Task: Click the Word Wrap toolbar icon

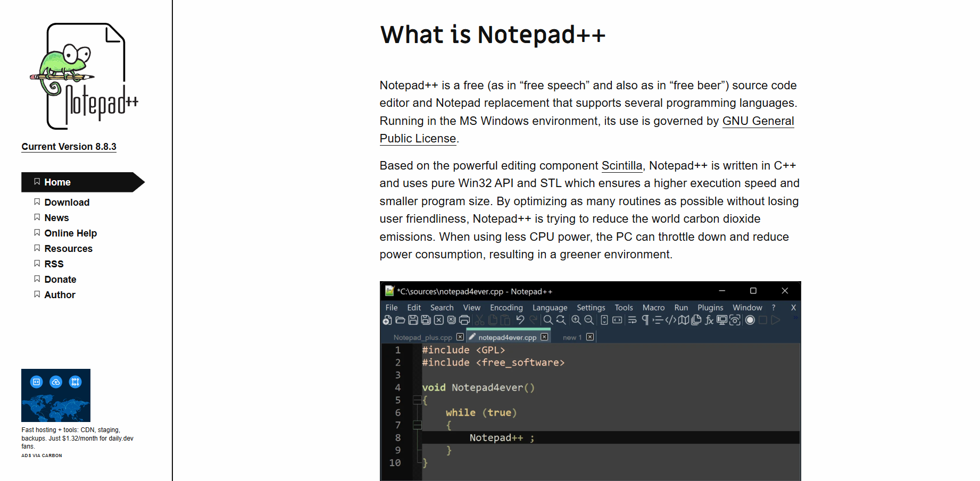Action: pyautogui.click(x=632, y=320)
